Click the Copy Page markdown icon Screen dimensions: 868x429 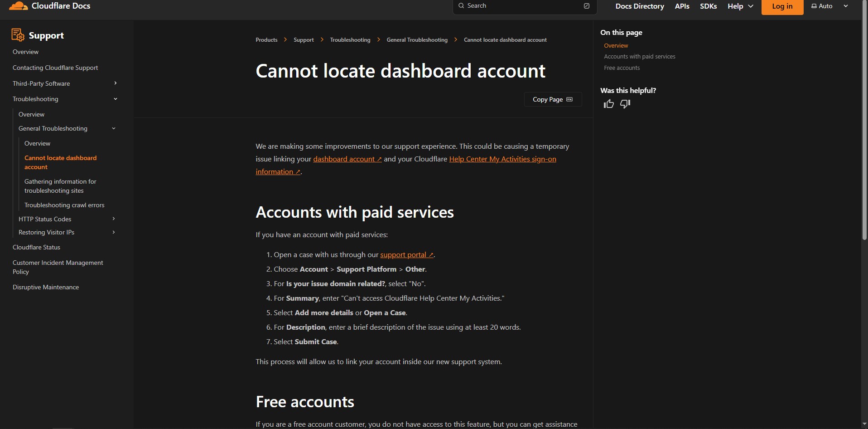tap(569, 99)
